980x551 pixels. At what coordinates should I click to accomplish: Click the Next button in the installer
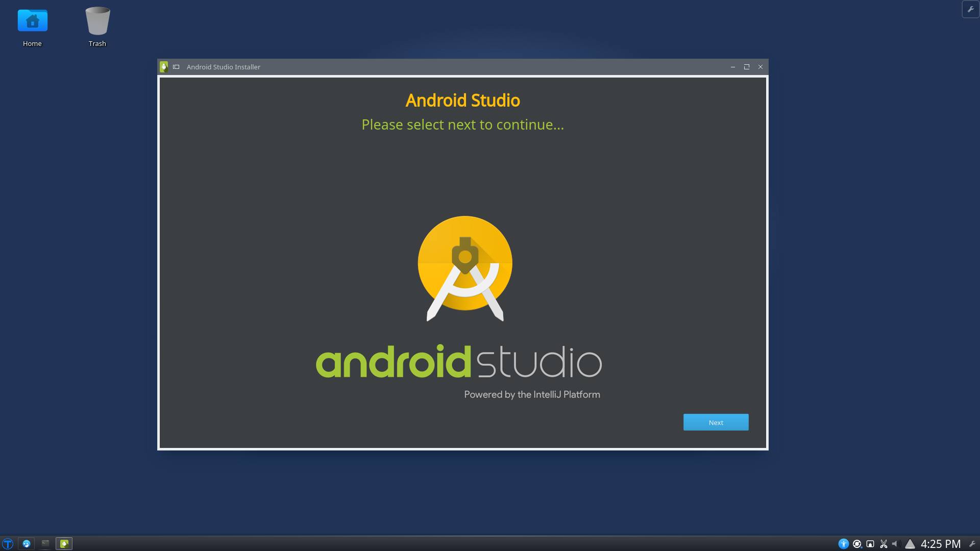[716, 422]
